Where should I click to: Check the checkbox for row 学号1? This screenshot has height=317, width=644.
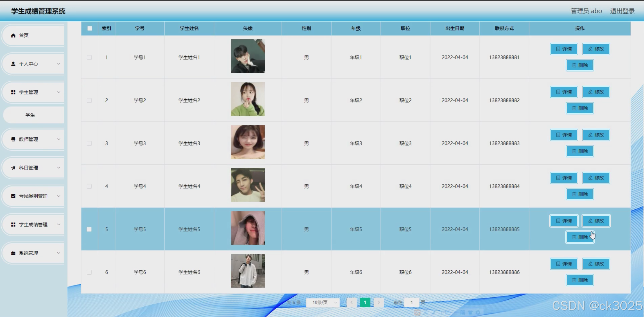[x=89, y=58]
